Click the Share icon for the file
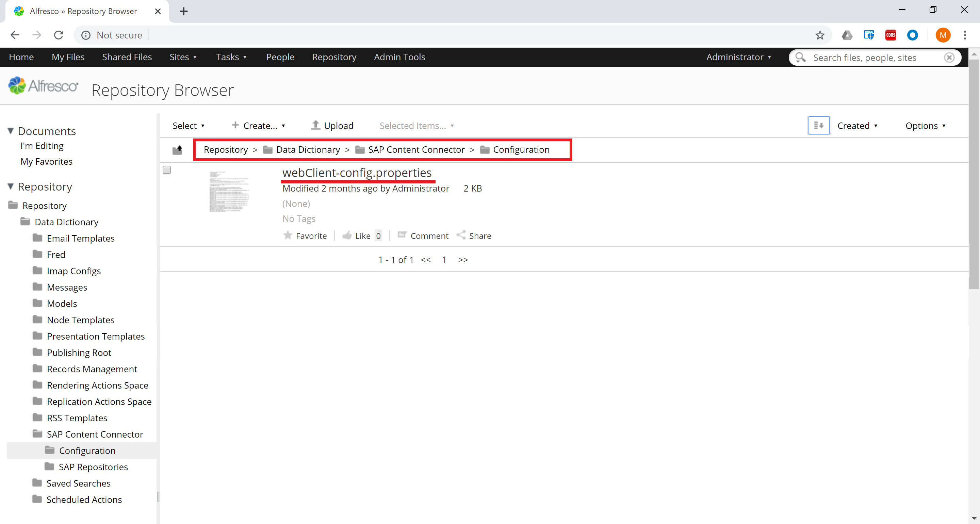The width and height of the screenshot is (980, 524). pyautogui.click(x=461, y=235)
